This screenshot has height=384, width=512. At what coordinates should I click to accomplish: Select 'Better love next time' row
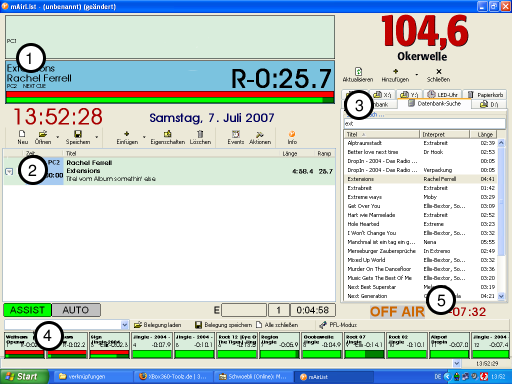coord(421,152)
